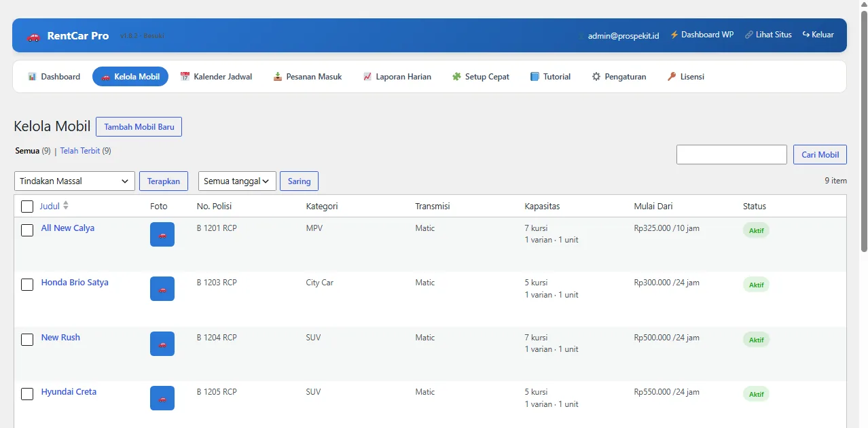Focus the Cari Mobil search field

731,154
